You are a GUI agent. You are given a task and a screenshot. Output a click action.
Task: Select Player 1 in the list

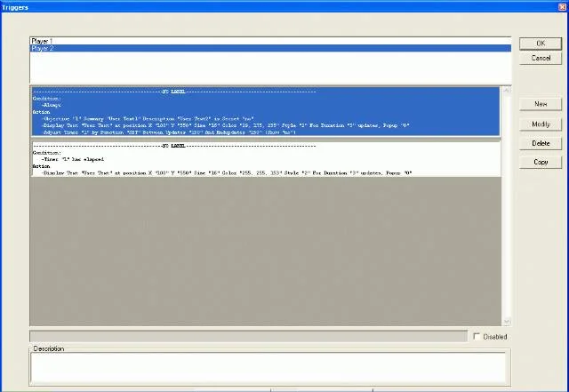[270, 41]
